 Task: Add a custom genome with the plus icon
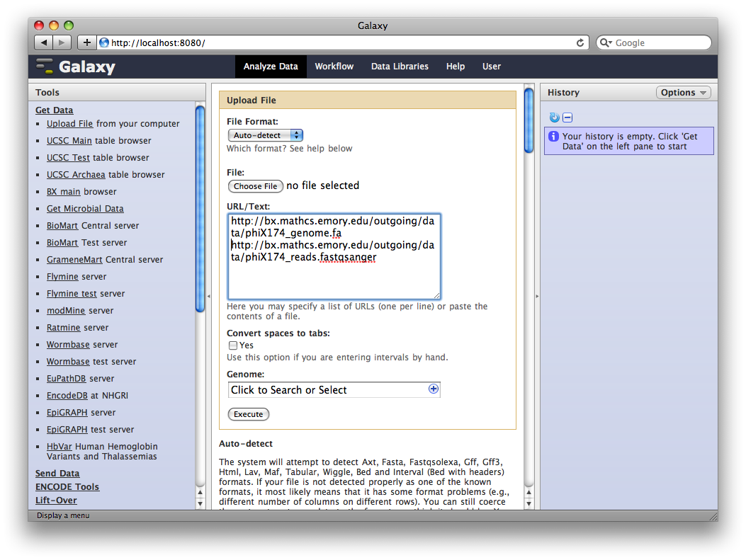[434, 389]
